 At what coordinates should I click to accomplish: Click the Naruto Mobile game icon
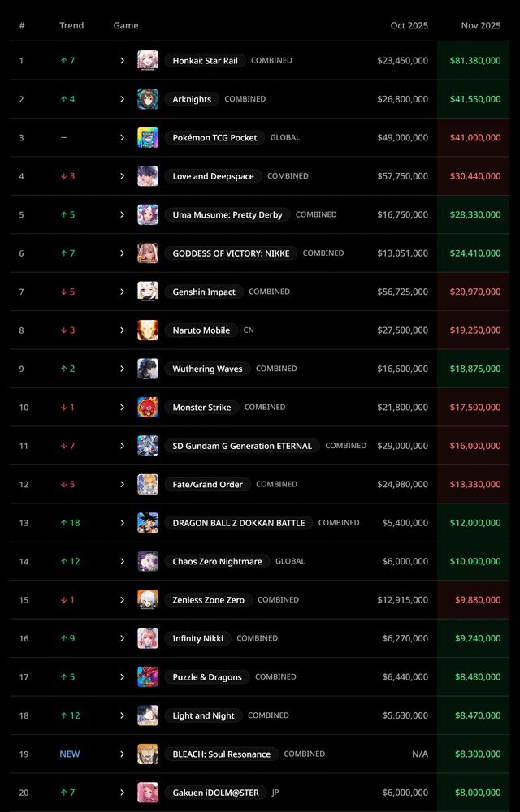point(148,330)
